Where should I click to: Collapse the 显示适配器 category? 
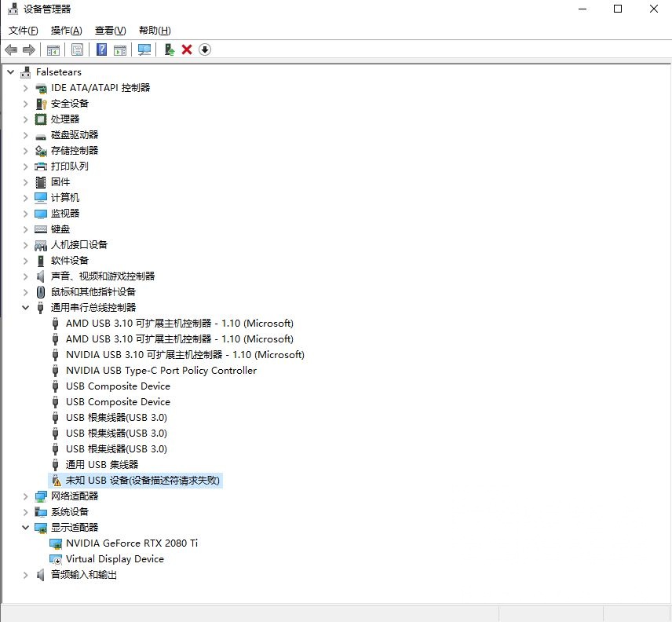pyautogui.click(x=24, y=527)
